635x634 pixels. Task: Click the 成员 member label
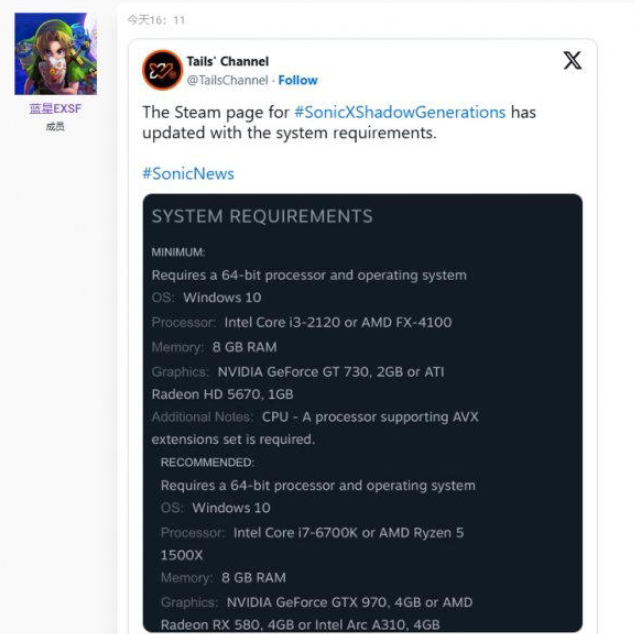pos(55,127)
